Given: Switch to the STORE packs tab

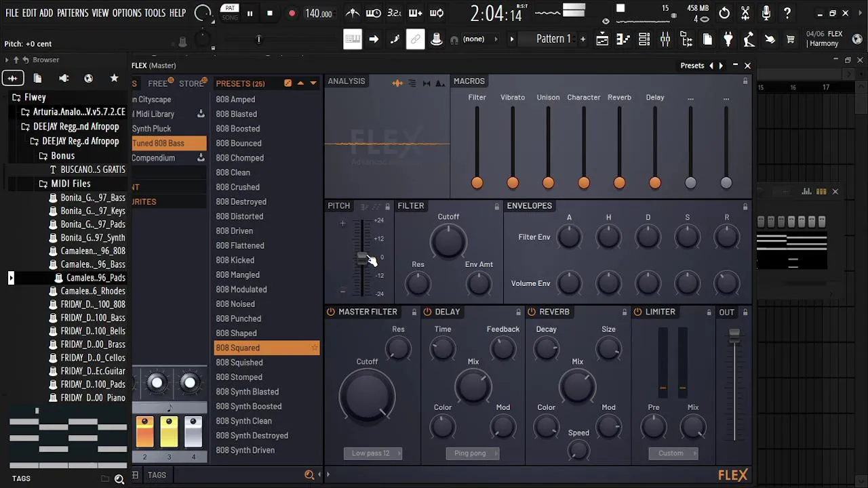Looking at the screenshot, I should pos(191,83).
